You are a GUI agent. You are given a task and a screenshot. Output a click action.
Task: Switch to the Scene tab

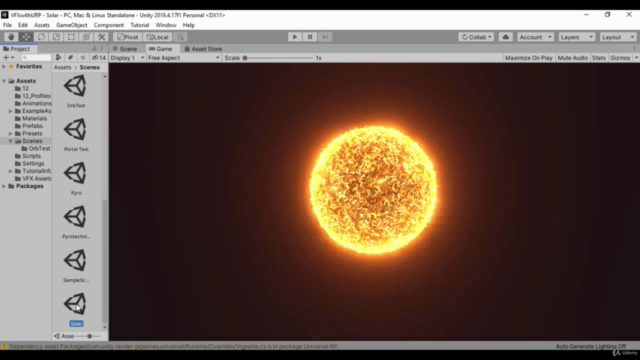[x=125, y=49]
